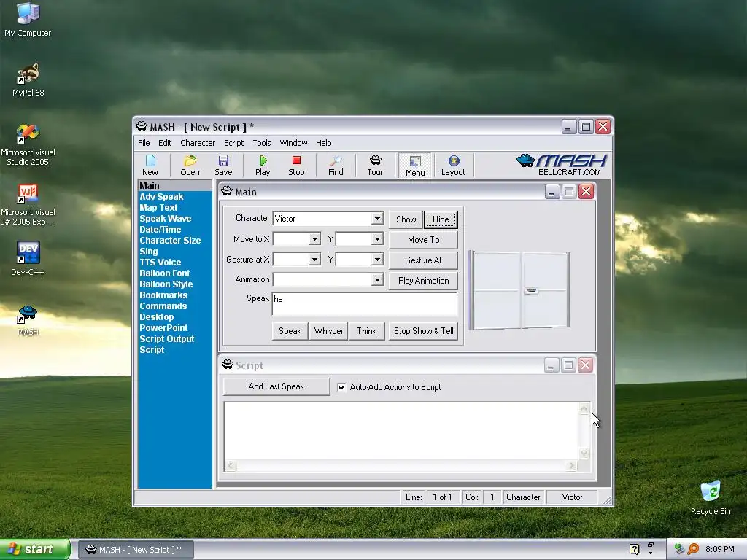Open the Window menu
The width and height of the screenshot is (747, 560).
(293, 143)
